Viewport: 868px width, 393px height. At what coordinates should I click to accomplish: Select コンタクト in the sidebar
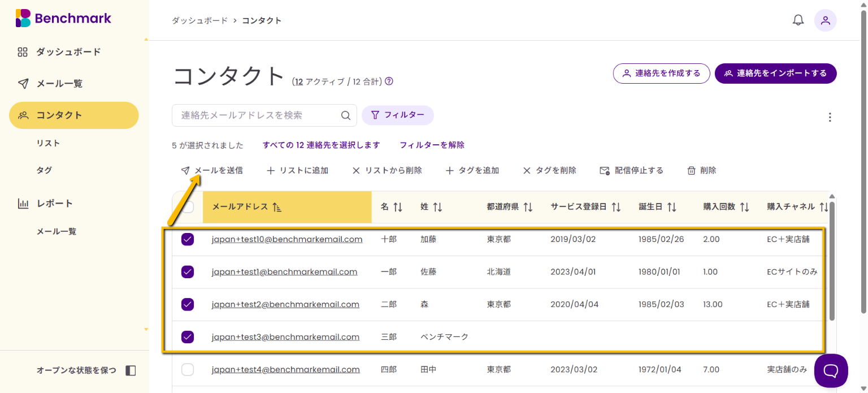pos(74,115)
